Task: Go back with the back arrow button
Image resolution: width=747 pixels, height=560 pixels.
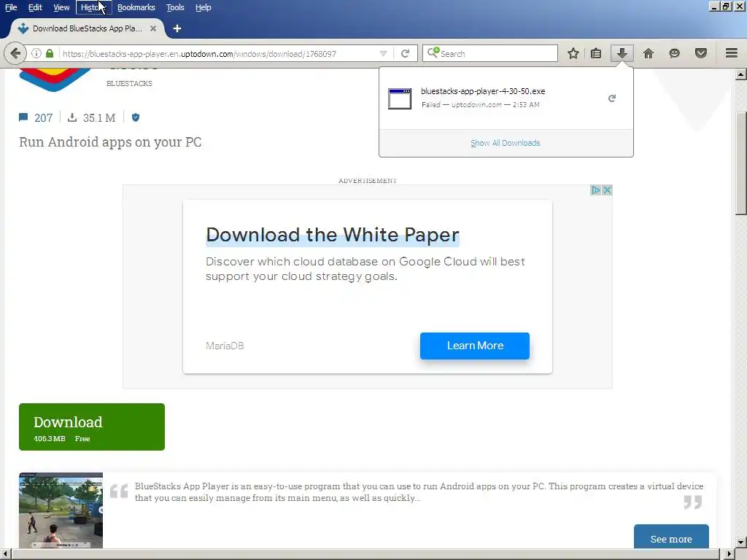Action: [x=15, y=53]
